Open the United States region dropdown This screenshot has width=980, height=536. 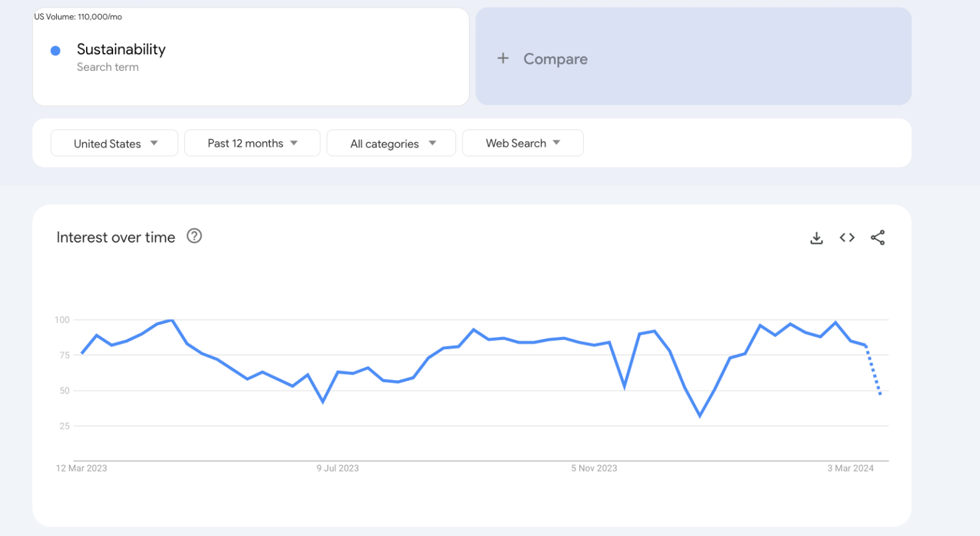pos(114,143)
